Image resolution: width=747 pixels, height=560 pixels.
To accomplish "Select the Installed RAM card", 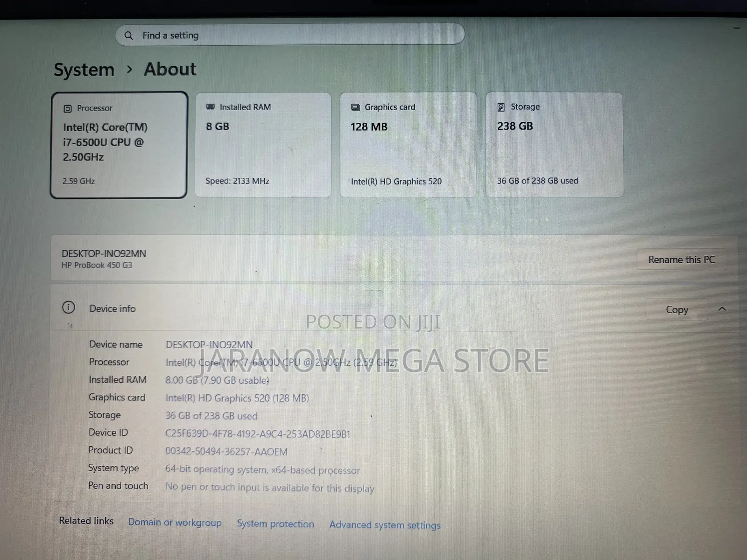I will (263, 145).
